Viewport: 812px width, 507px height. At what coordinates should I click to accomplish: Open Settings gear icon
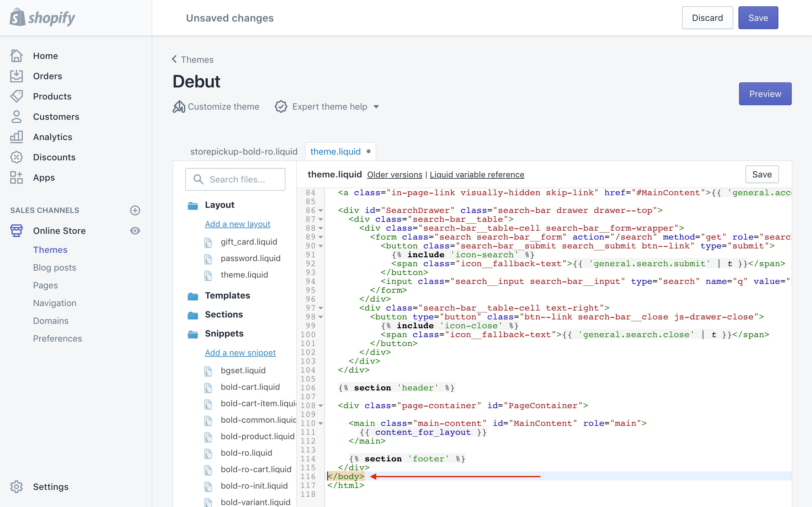pyautogui.click(x=16, y=486)
